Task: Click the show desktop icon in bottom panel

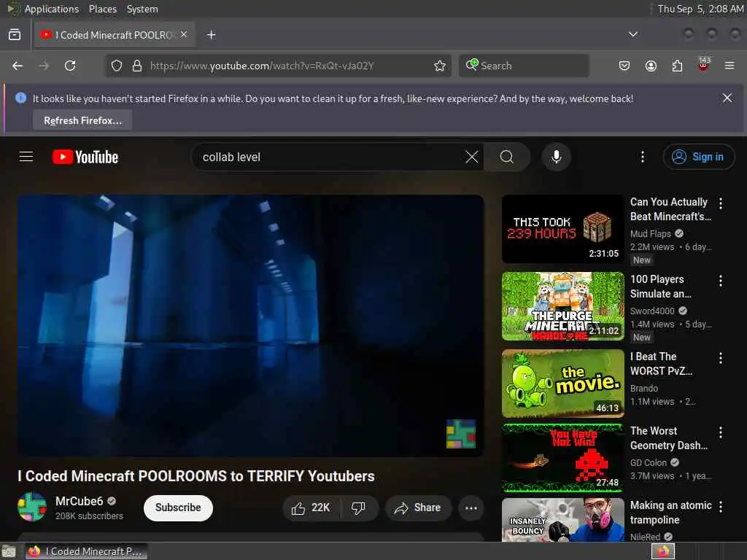Action: pos(9,552)
